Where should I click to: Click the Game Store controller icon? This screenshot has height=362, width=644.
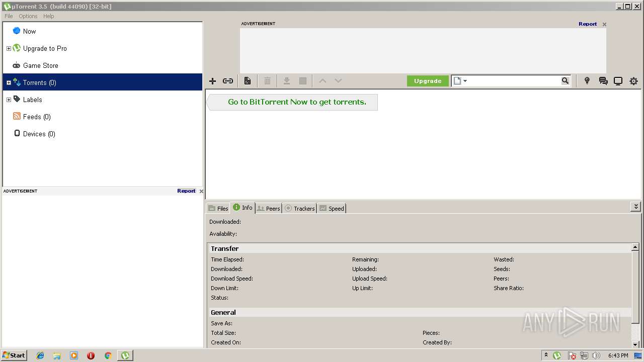tap(17, 65)
